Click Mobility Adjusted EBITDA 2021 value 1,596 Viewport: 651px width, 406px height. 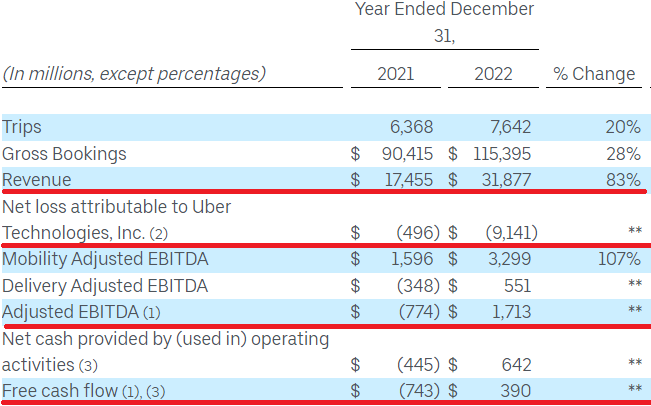point(412,259)
